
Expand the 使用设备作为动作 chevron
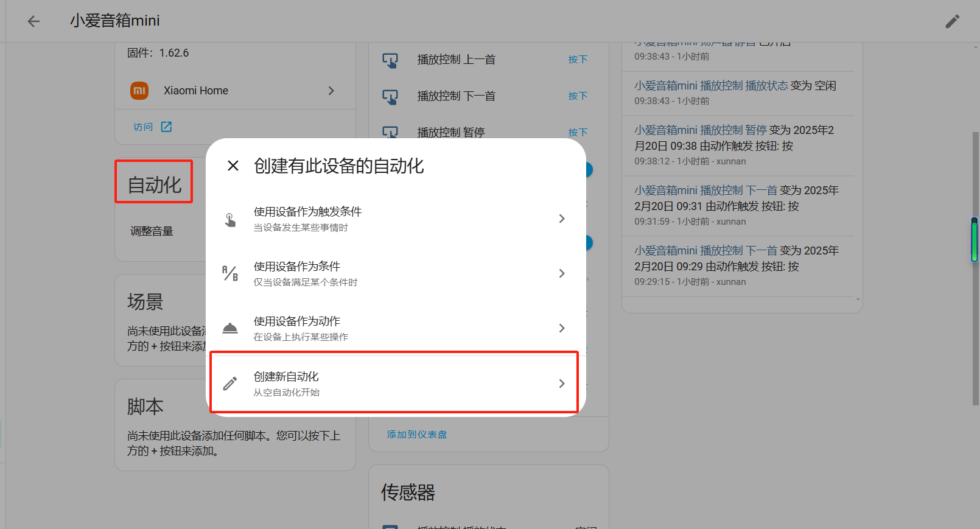(562, 328)
